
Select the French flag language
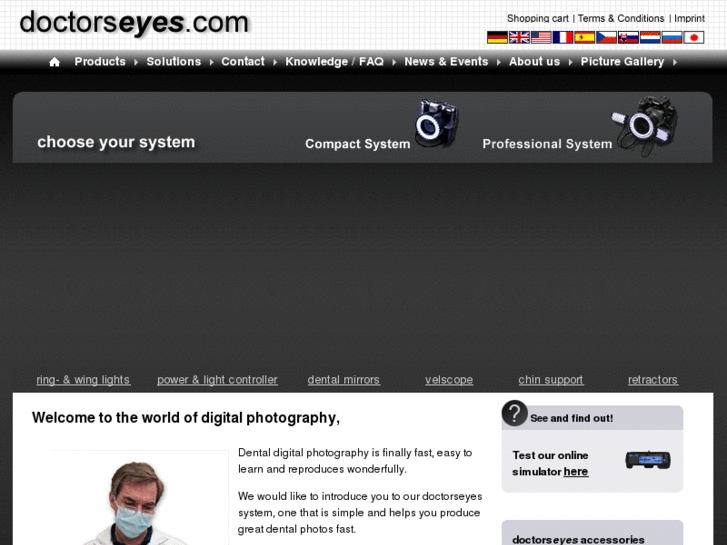(x=562, y=38)
